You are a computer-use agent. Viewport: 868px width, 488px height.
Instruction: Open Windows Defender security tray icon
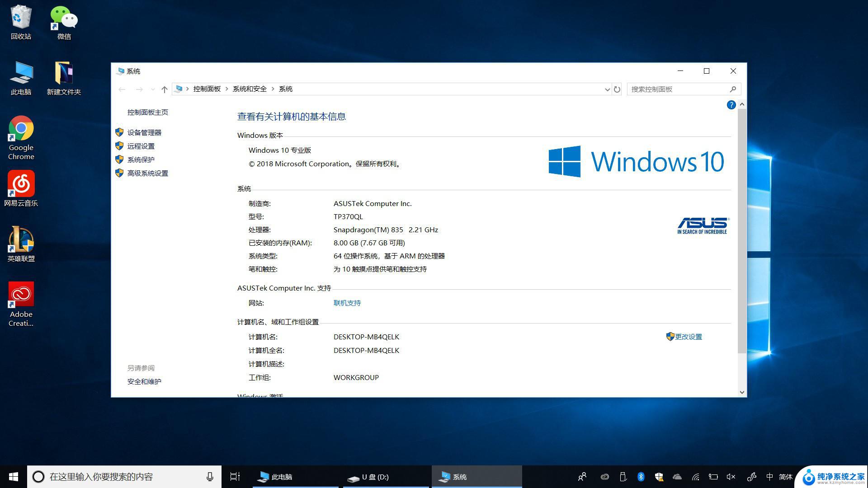point(659,477)
